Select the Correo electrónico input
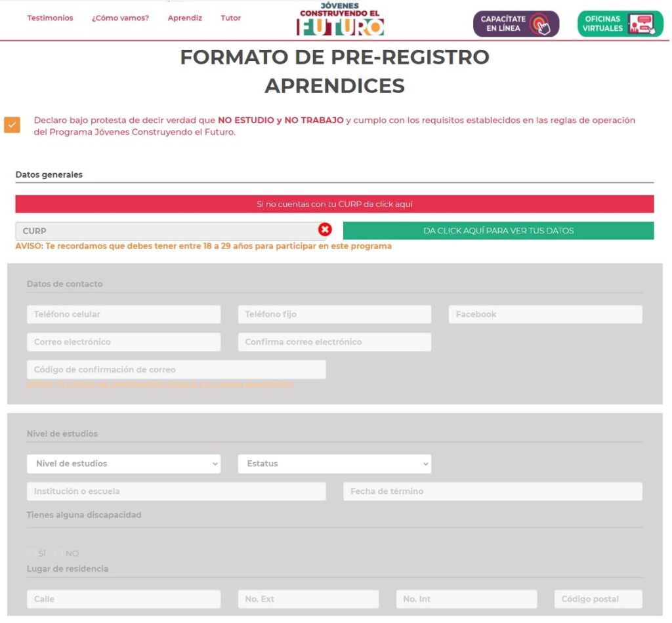Image resolution: width=672 pixels, height=623 pixels. point(124,342)
